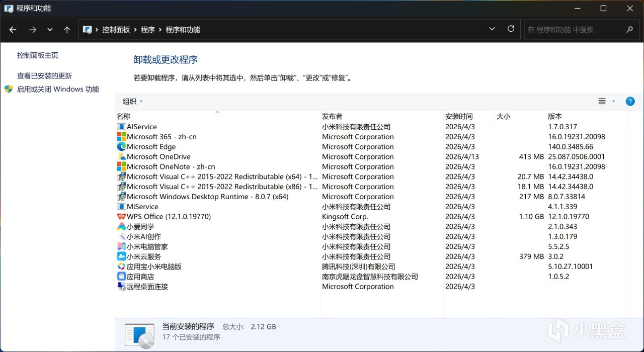Click the 1.10 GB size value
This screenshot has height=352, width=644.
(531, 217)
